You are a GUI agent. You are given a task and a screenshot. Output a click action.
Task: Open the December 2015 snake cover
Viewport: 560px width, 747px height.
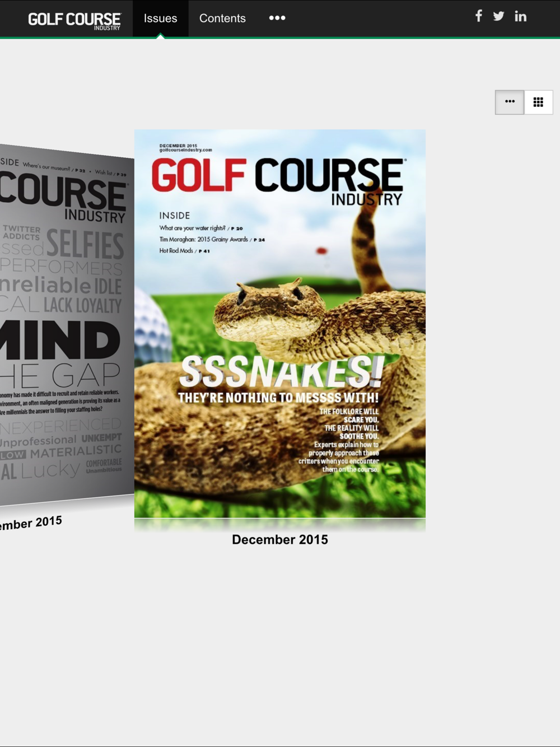tap(280, 324)
